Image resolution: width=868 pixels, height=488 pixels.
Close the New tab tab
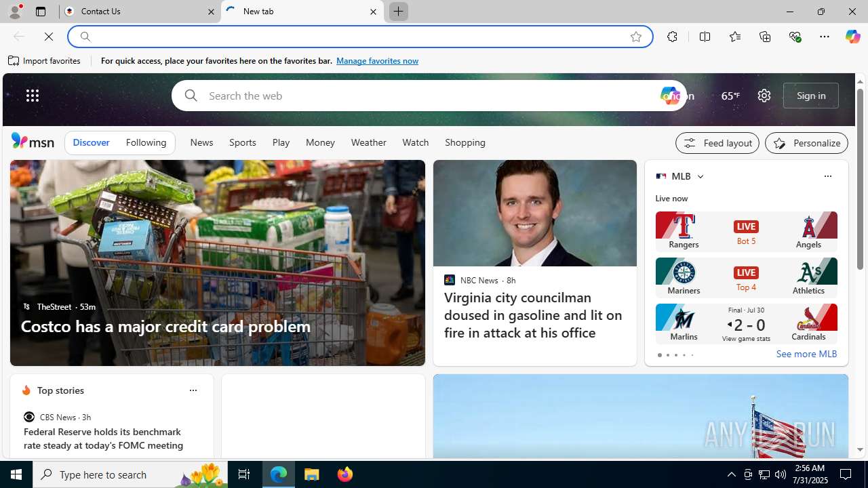373,12
